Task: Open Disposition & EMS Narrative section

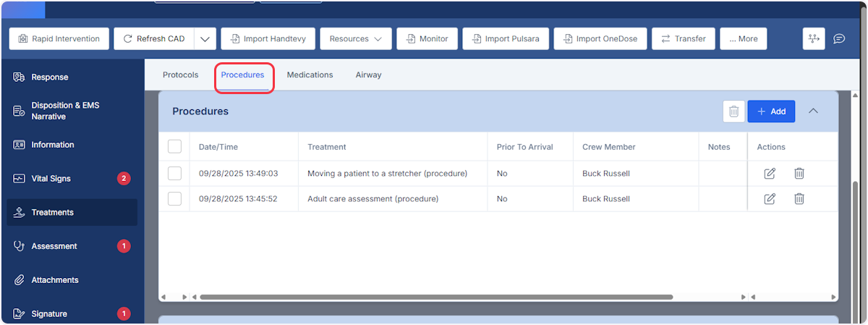Action: tap(72, 111)
